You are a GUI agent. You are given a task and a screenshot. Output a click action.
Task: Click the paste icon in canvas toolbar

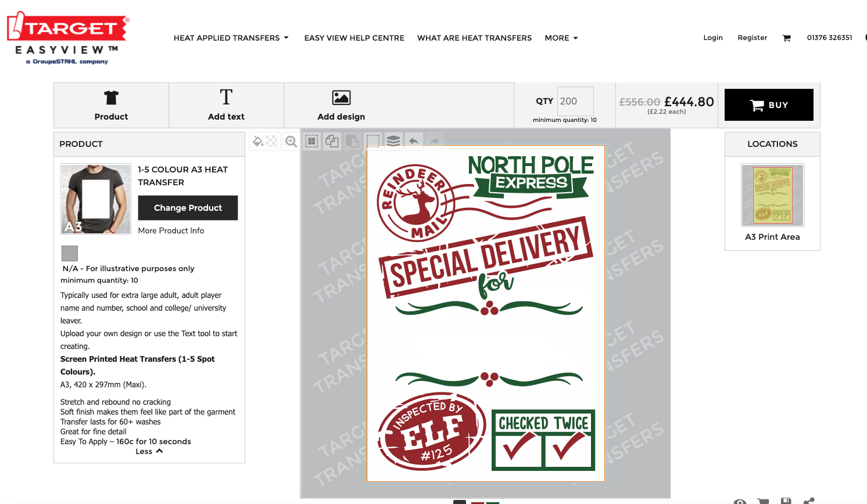[x=352, y=141]
